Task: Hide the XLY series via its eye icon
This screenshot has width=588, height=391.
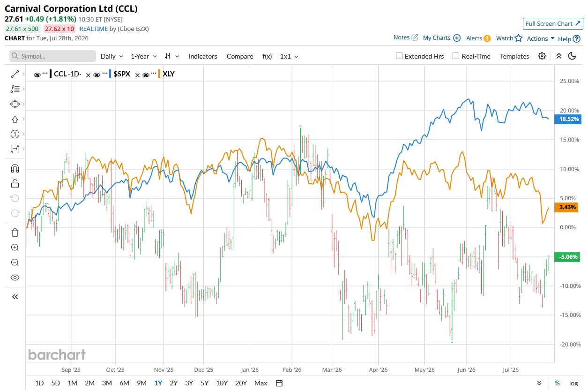Action: 146,74
